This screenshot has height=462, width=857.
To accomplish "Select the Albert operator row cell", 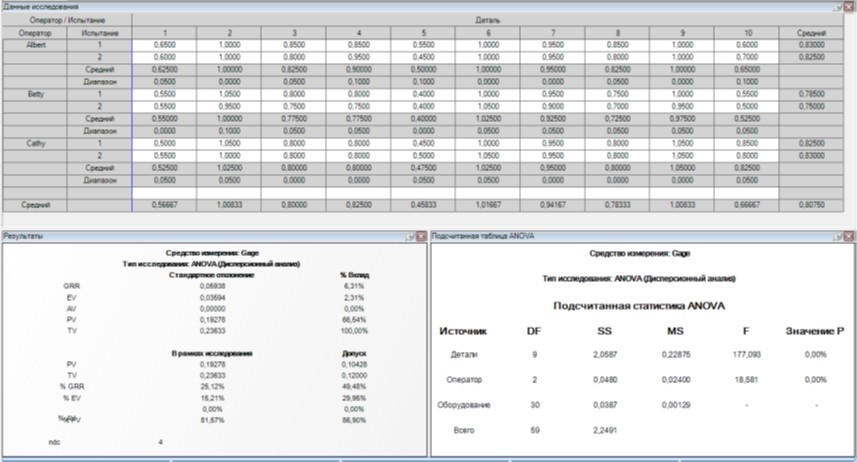I will point(33,45).
